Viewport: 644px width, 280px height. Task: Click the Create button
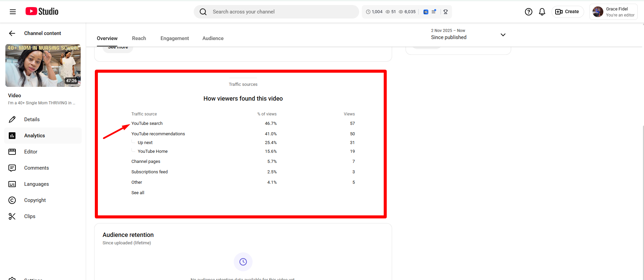pyautogui.click(x=567, y=12)
